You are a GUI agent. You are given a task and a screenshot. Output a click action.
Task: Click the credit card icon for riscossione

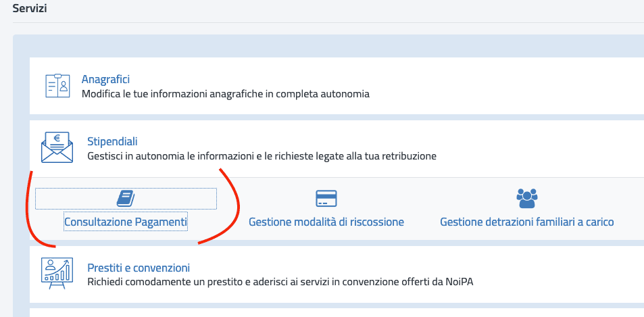click(x=326, y=198)
